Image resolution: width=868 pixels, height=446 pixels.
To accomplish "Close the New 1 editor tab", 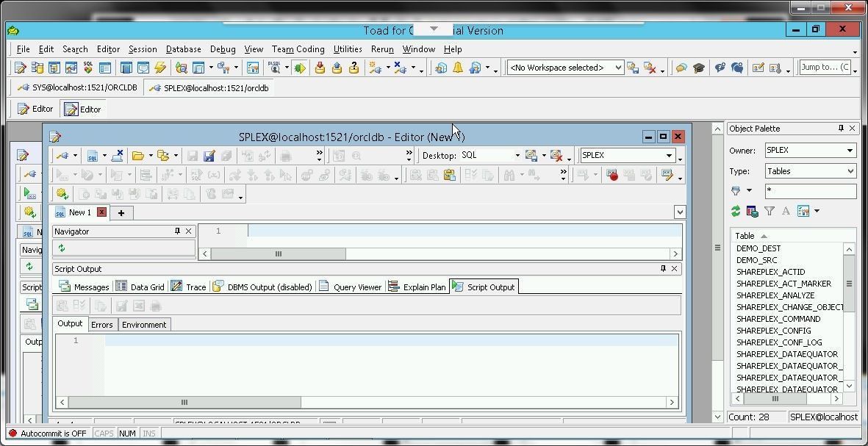I will pos(101,212).
